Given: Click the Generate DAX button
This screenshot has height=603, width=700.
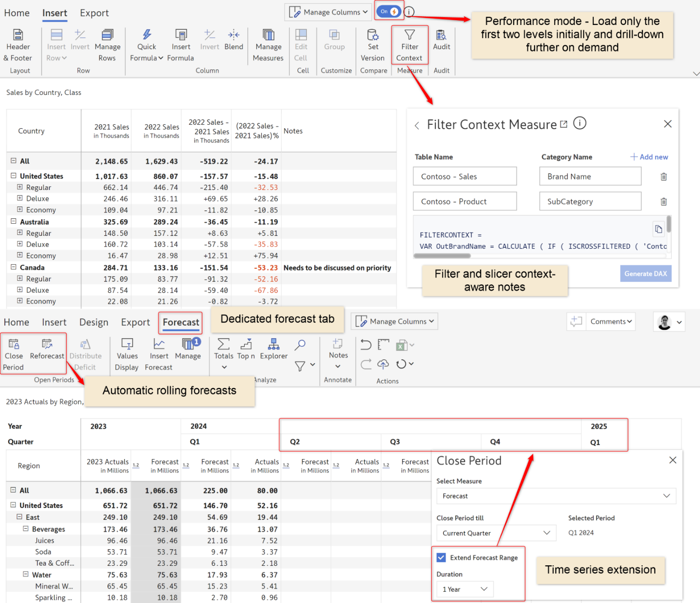Looking at the screenshot, I should (x=645, y=274).
